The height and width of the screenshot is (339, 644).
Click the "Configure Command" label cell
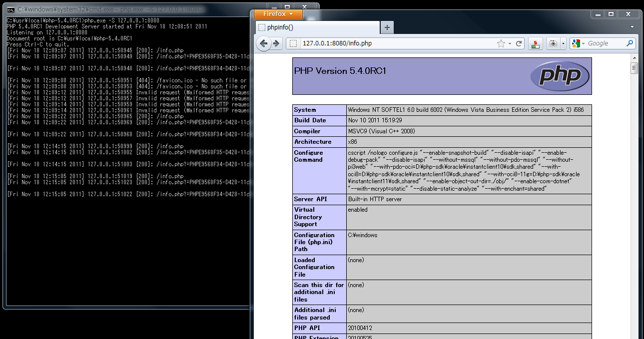(x=319, y=171)
